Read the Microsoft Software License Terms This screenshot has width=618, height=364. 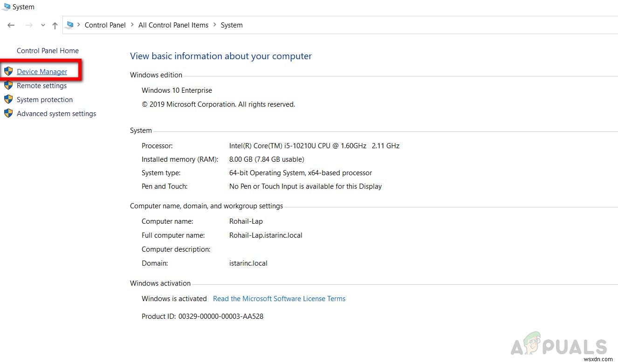(x=279, y=299)
